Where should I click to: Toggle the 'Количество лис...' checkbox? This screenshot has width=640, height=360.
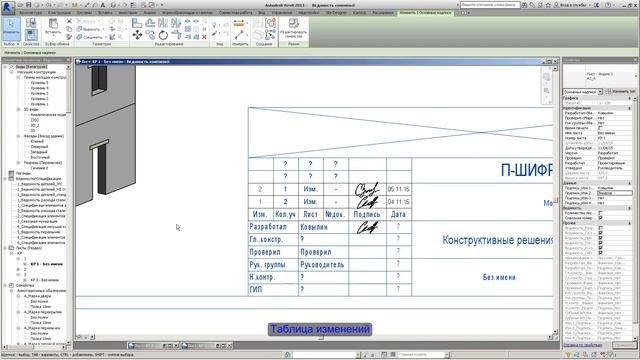click(x=600, y=213)
